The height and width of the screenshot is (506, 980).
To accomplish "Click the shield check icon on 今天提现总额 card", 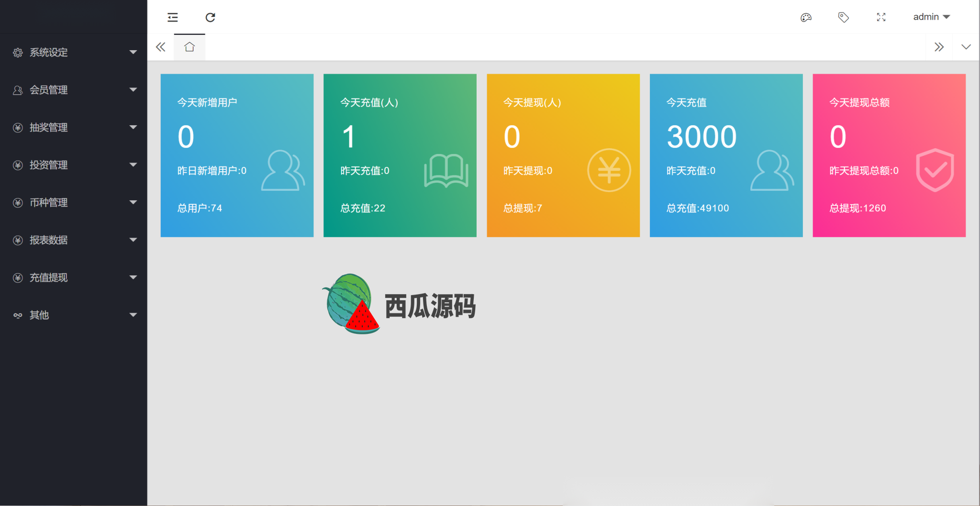I will [x=935, y=170].
